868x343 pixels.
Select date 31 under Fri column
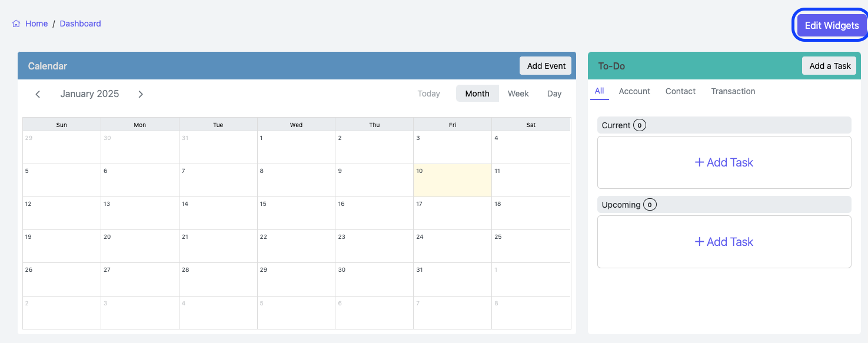[x=453, y=279]
